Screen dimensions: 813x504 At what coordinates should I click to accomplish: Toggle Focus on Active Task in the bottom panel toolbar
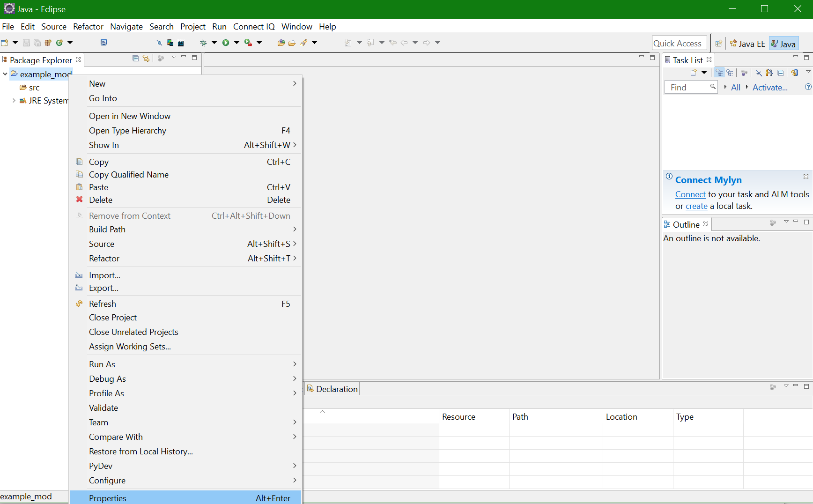coord(773,387)
